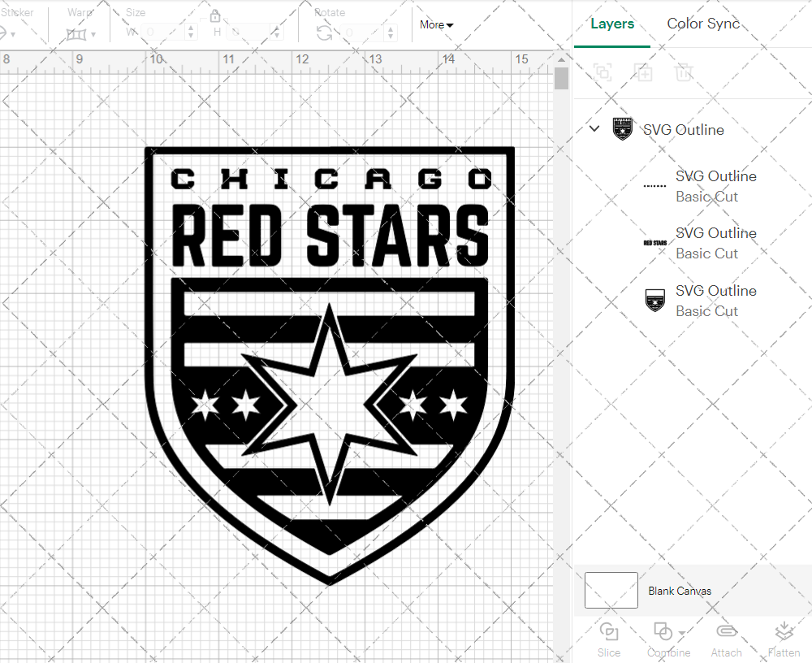Open the More dropdown
Screen dimensions: 812x663
(436, 25)
